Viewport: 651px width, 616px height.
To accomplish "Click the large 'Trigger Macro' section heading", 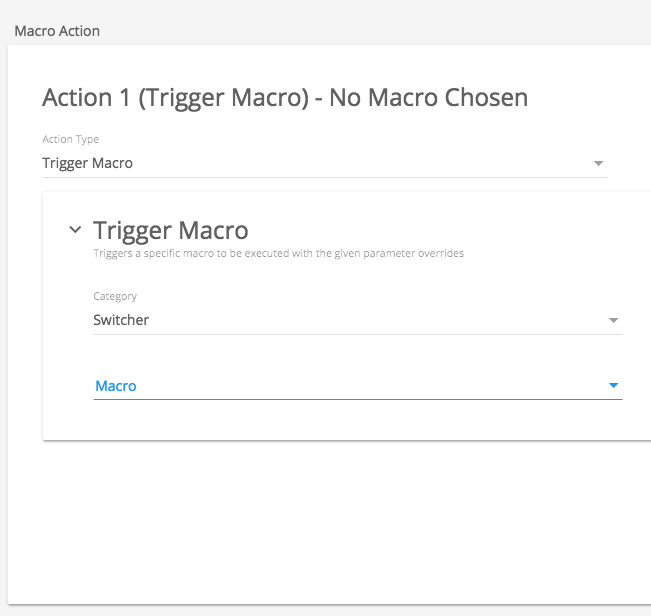I will coord(170,231).
